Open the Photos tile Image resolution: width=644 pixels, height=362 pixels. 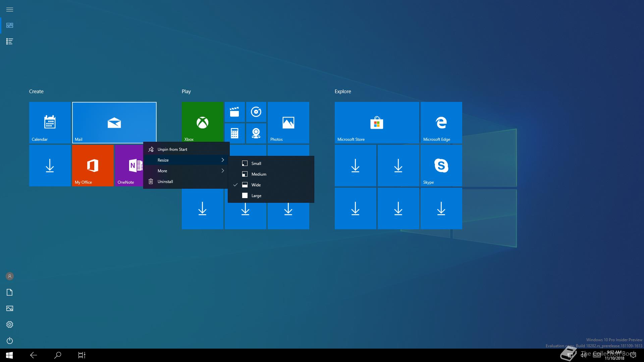click(x=288, y=123)
